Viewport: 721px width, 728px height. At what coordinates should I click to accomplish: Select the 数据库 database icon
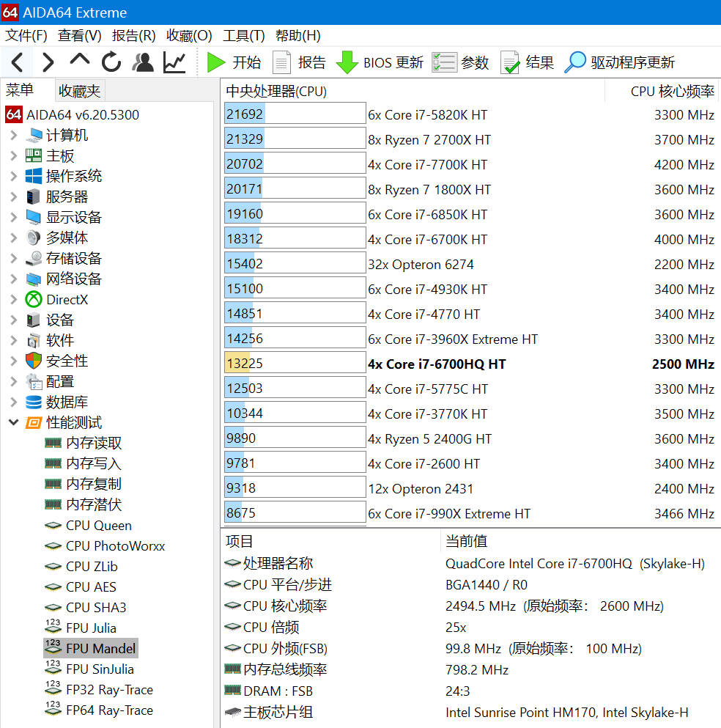click(34, 402)
